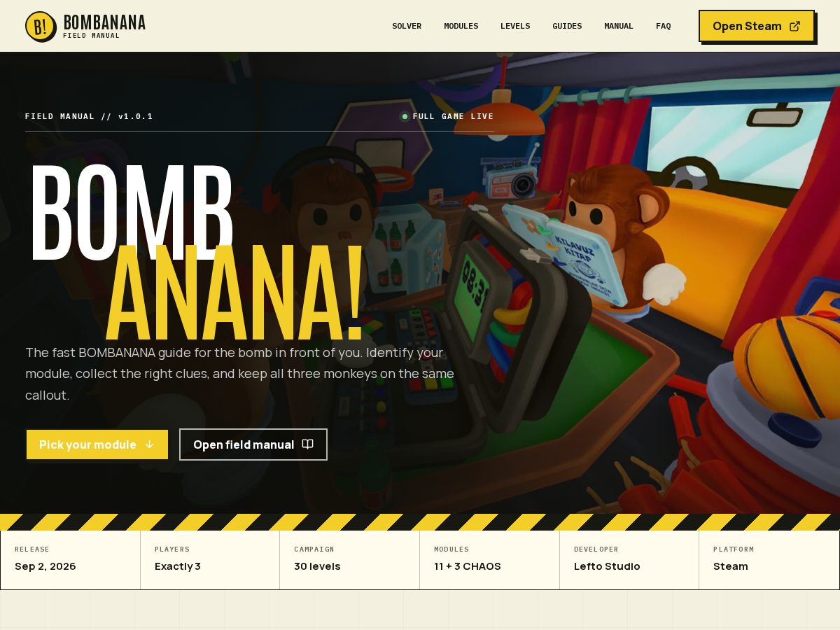Click the external link icon in Open Steam

point(794,26)
